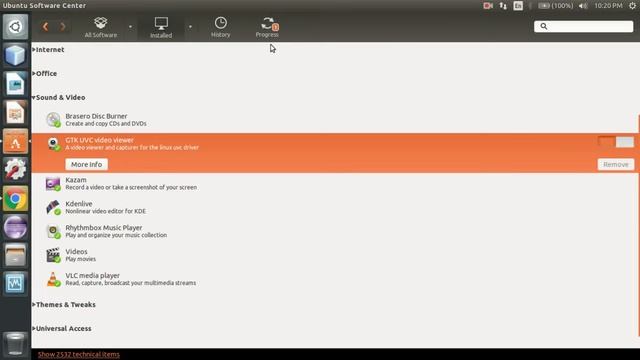Select the VLC media player cone icon
The width and height of the screenshot is (640, 360).
pos(53,279)
